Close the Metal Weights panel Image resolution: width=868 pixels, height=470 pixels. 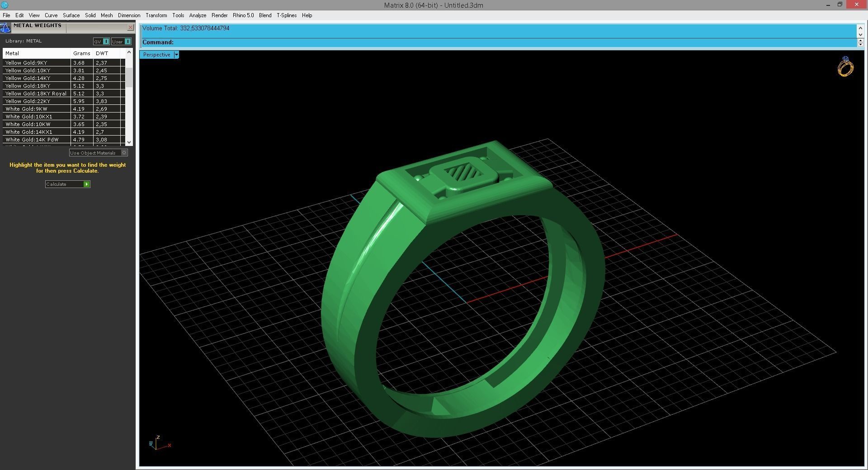coord(130,28)
